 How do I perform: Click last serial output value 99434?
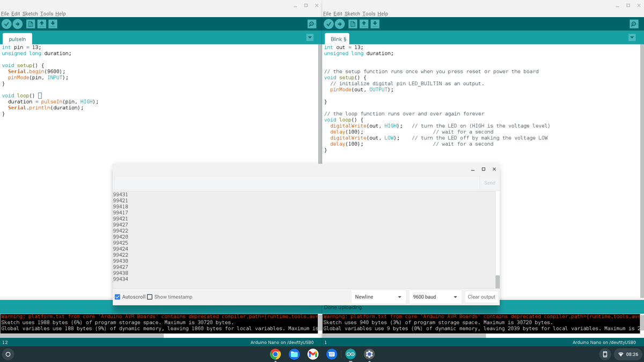[120, 279]
